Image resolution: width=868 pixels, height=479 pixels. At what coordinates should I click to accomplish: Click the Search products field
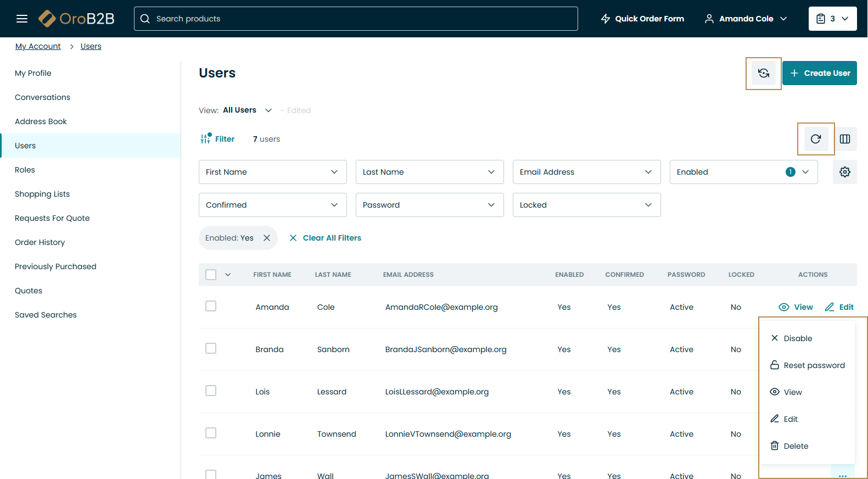click(362, 19)
